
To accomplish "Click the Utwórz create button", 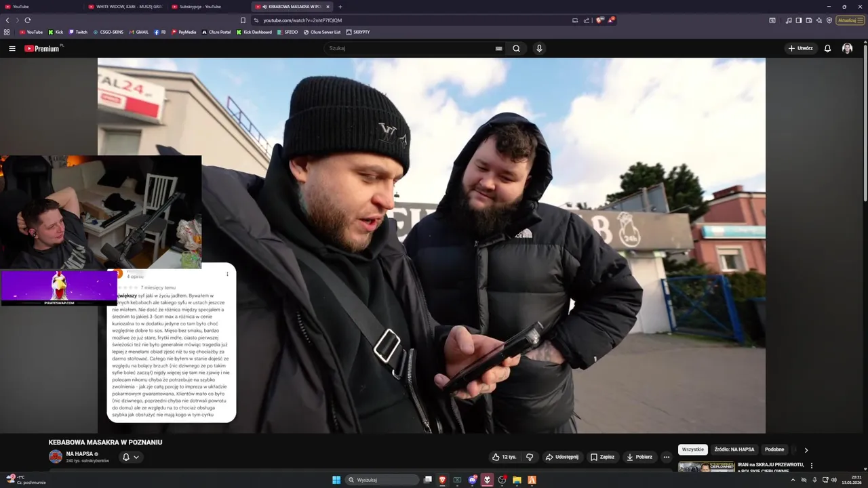I will click(800, 48).
